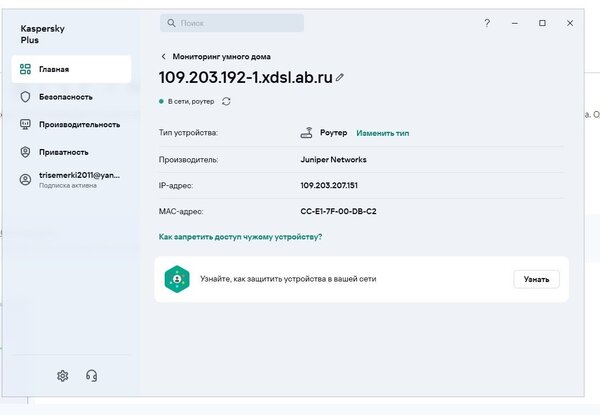This screenshot has width=600, height=415.
Task: Open support via the headset icon
Action: coord(92,375)
